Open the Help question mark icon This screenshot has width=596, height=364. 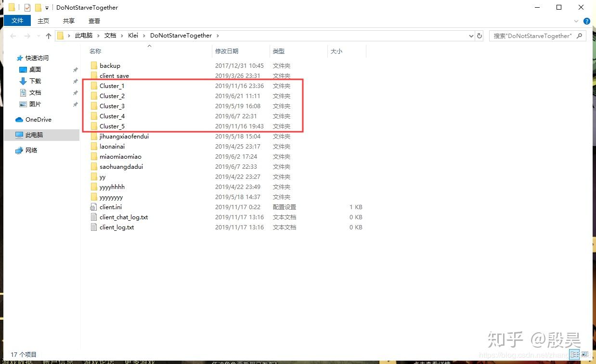point(587,21)
